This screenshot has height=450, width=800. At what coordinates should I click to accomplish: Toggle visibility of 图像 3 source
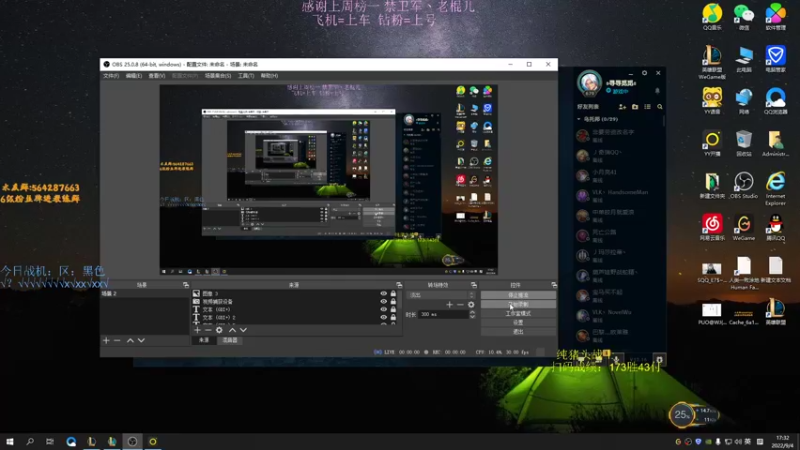click(x=384, y=293)
